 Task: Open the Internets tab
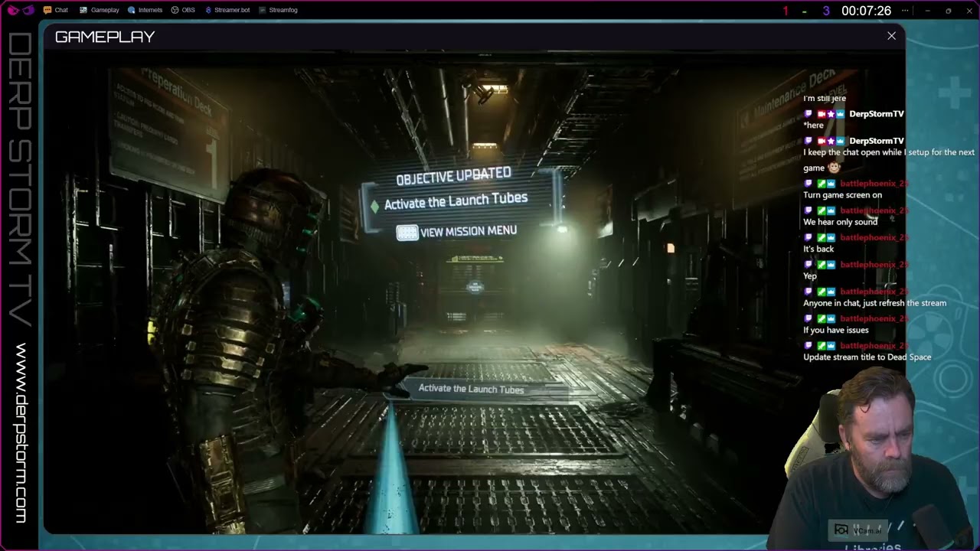point(145,10)
